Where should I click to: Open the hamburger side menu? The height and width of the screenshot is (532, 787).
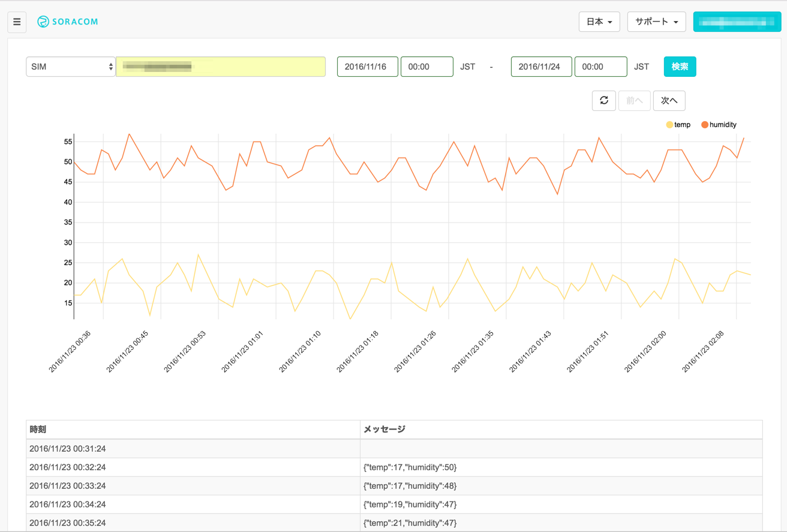tap(17, 22)
